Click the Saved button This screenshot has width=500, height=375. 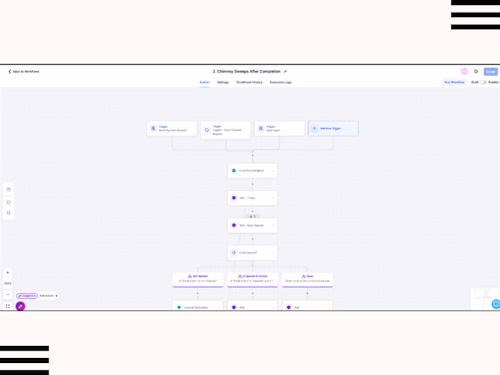[x=491, y=72]
